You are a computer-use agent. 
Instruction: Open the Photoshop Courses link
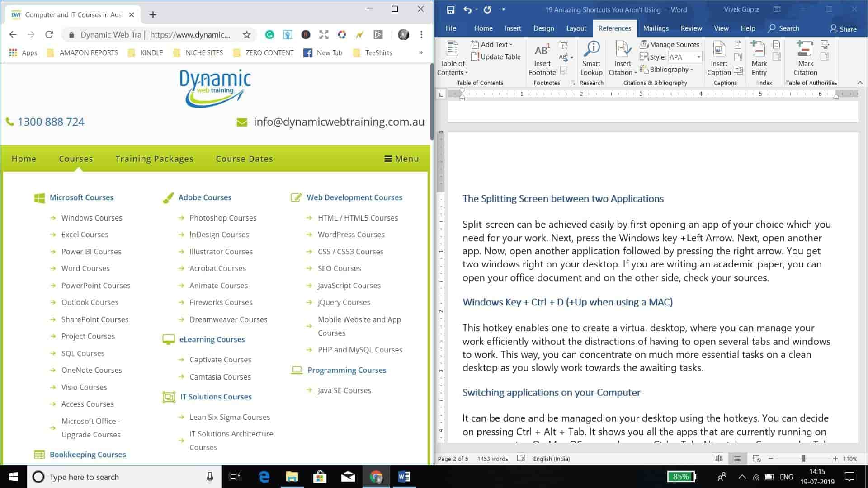tap(222, 218)
